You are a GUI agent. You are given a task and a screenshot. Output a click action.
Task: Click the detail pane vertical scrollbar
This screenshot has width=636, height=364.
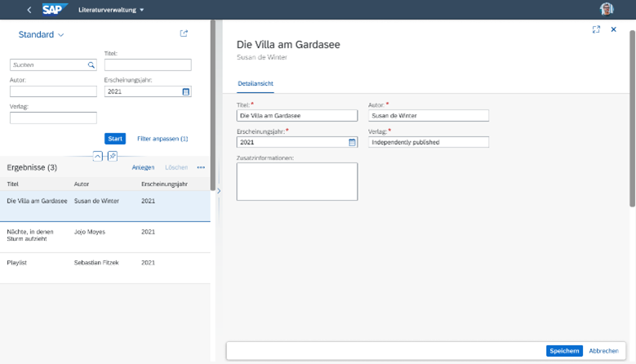(x=633, y=118)
